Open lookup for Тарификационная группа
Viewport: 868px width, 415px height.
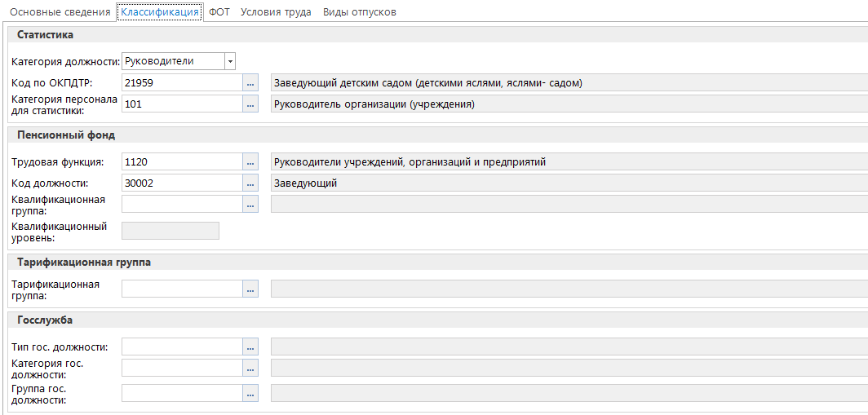pyautogui.click(x=250, y=289)
